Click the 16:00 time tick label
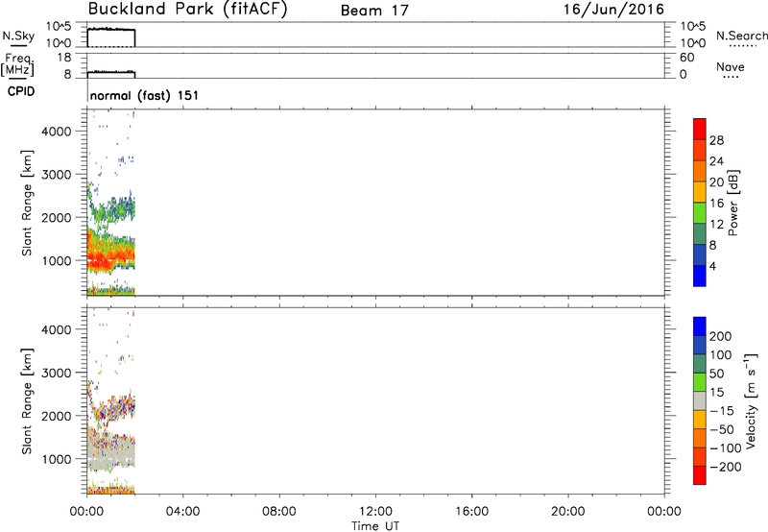Screen dimensions: 768x532 (471, 512)
